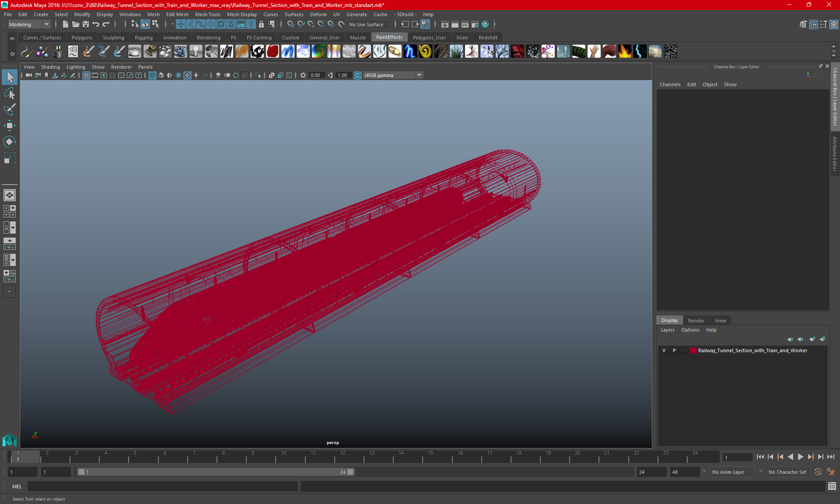Click MEL script language toggle label
The height and width of the screenshot is (504, 840).
point(17,486)
